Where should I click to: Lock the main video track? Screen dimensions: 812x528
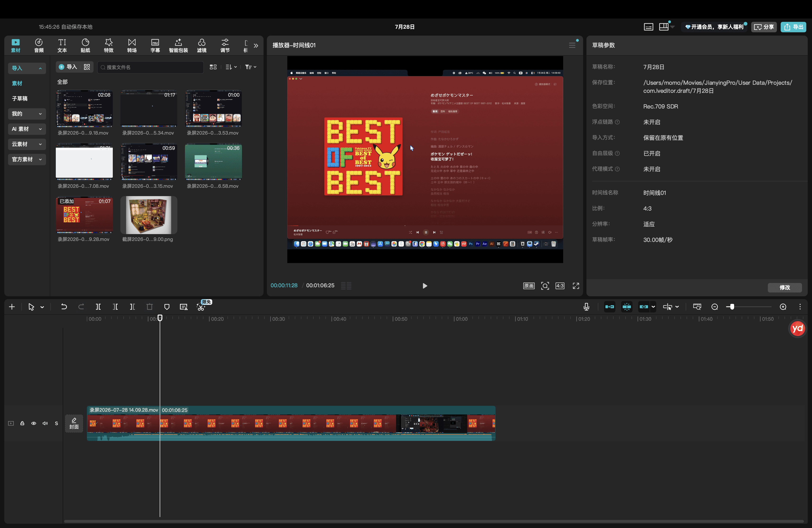pos(22,423)
